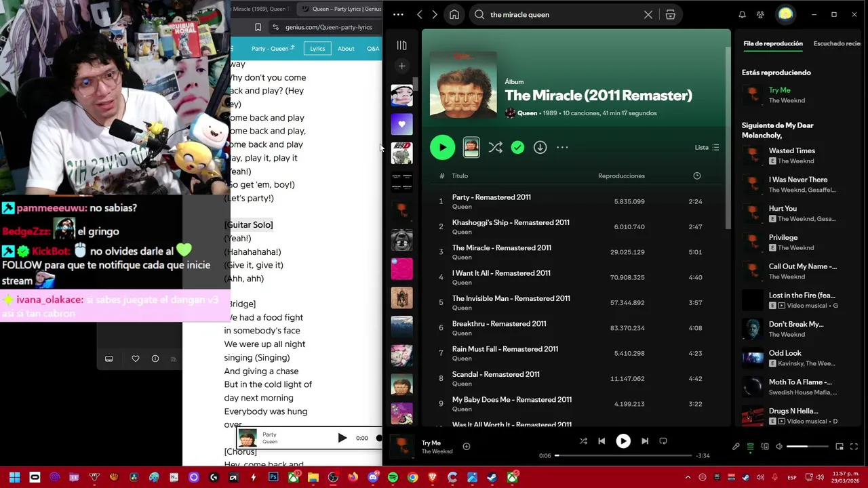This screenshot has width=868, height=488.
Task: Open the Liked Songs purple heart playlist
Action: click(x=401, y=124)
